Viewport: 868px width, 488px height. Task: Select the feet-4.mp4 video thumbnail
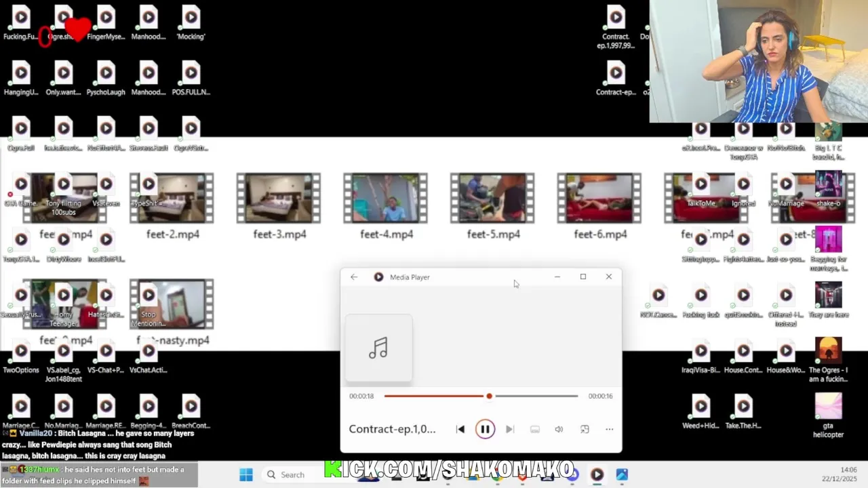click(386, 198)
